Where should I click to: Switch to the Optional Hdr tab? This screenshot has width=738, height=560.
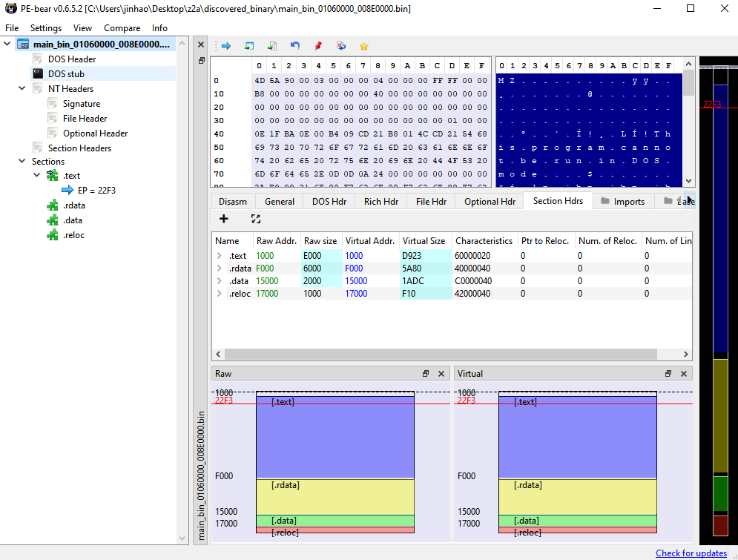490,201
